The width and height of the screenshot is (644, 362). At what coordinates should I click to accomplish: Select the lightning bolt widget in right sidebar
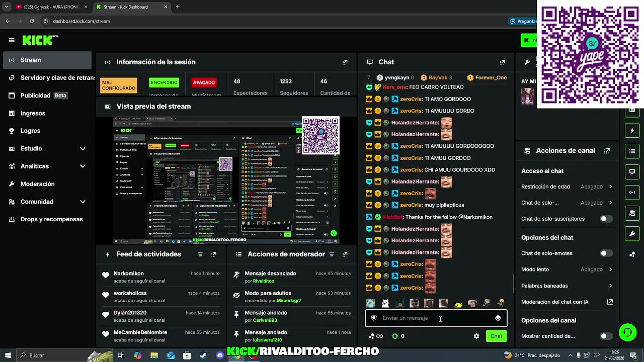632,131
